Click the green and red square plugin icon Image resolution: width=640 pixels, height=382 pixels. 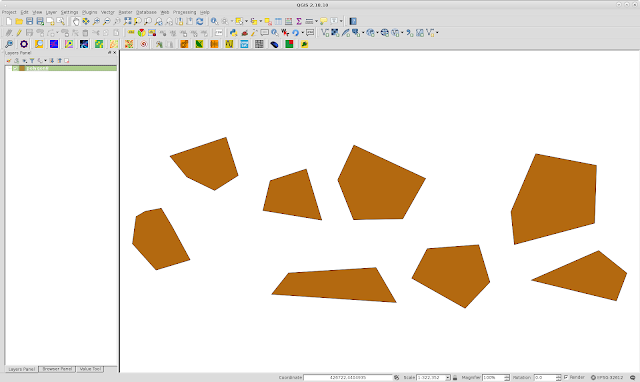(x=289, y=44)
